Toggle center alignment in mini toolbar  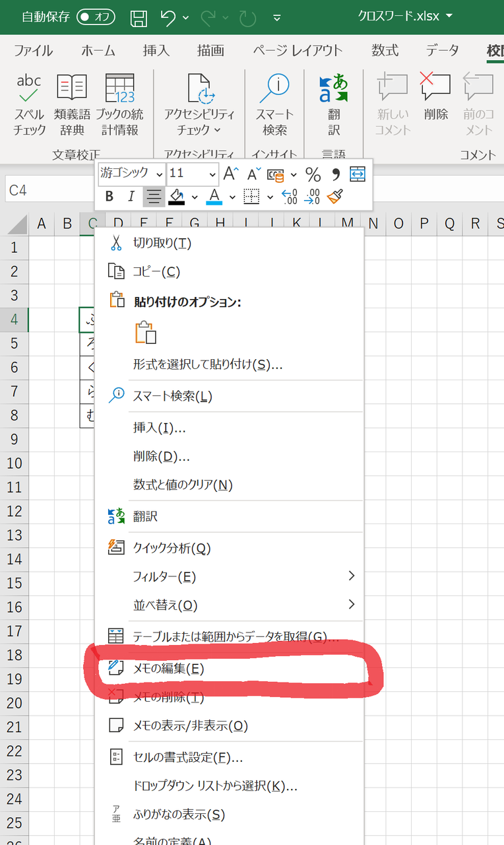(x=154, y=196)
